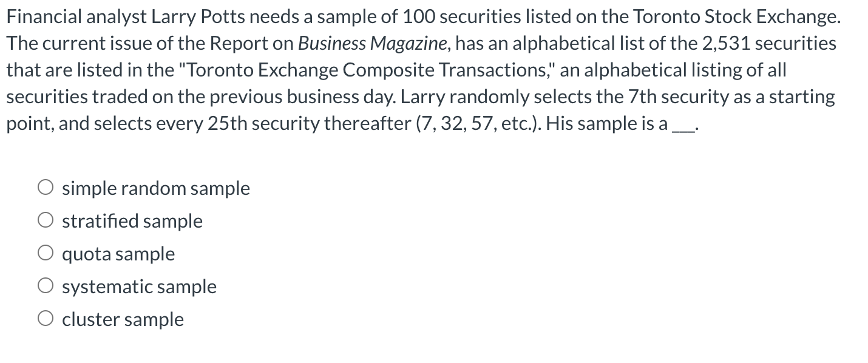This screenshot has height=363, width=868.
Task: Click the label text systematic sample
Action: (x=139, y=287)
